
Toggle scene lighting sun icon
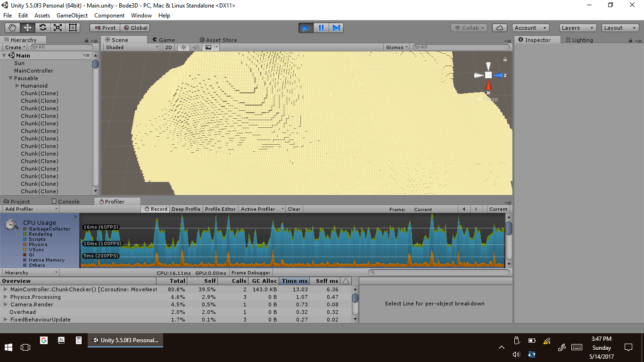(183, 47)
